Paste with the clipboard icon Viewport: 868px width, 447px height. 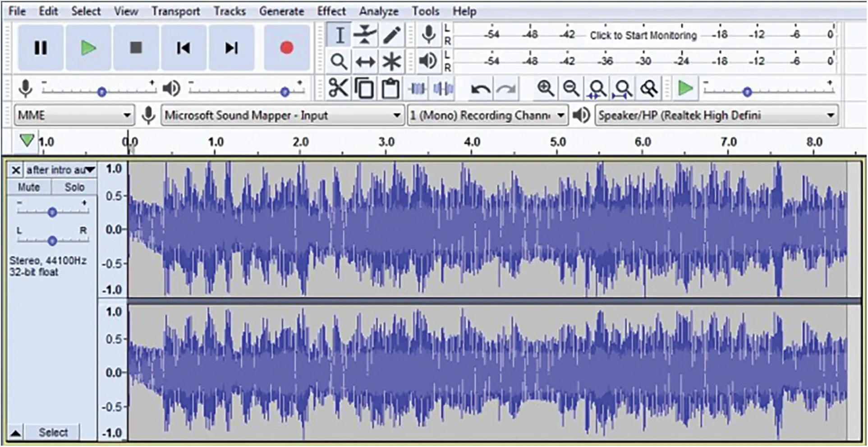390,88
